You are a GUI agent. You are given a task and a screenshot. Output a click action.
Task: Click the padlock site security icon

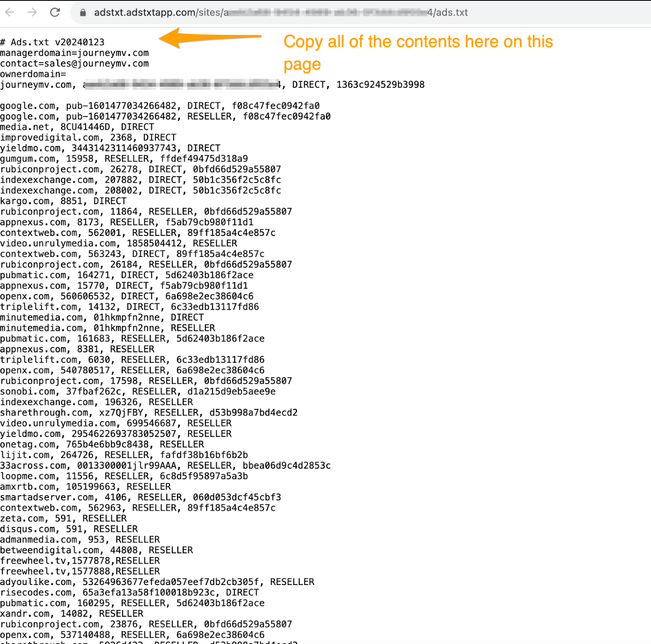tap(83, 13)
